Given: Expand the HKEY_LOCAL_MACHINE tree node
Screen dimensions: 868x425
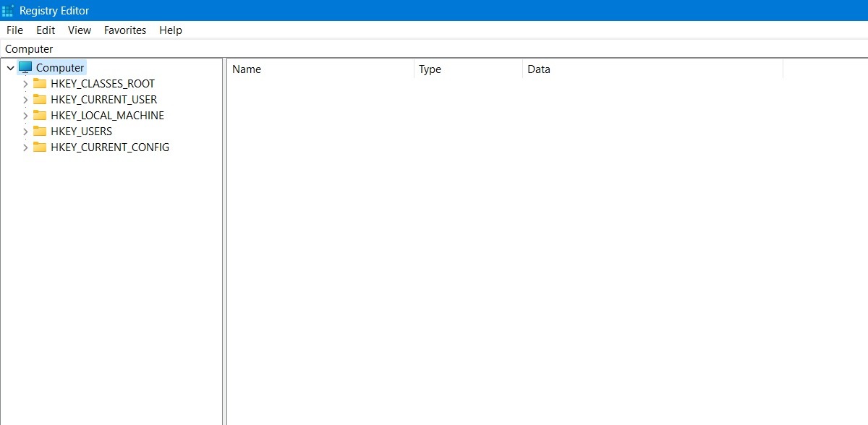Looking at the screenshot, I should (x=26, y=115).
